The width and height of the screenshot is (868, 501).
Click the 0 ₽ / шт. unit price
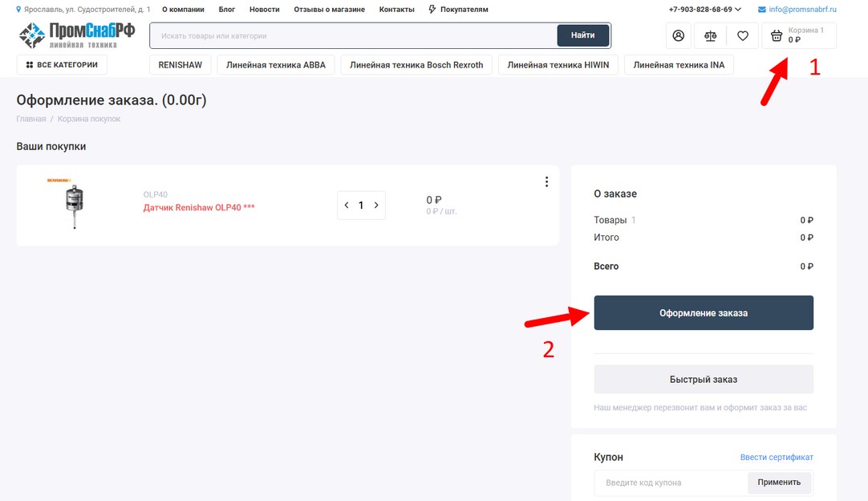441,211
